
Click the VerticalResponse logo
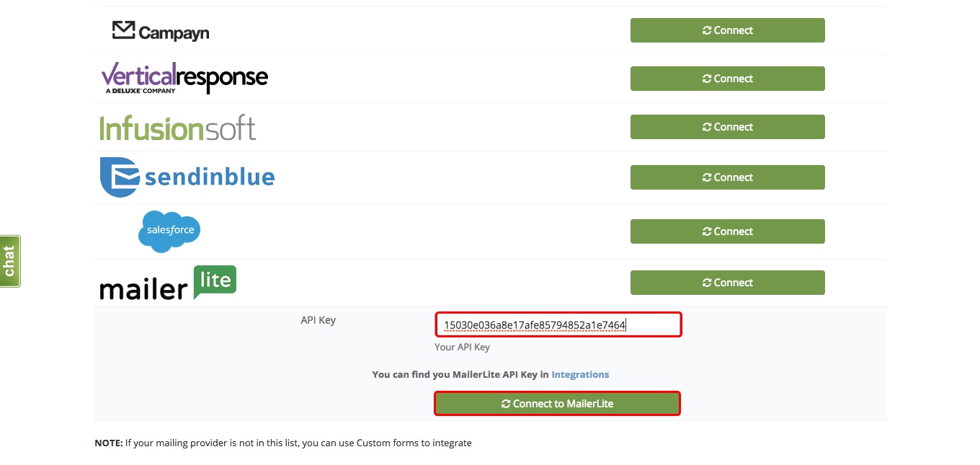(x=184, y=78)
